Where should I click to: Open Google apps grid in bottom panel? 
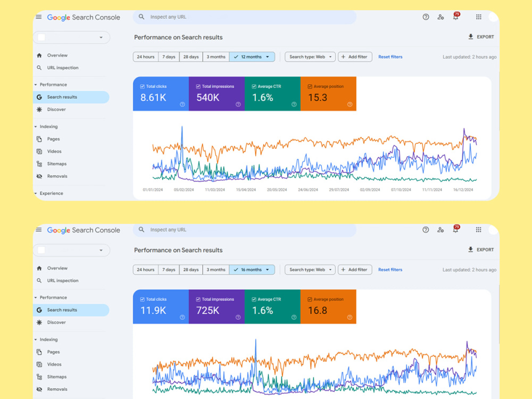click(478, 230)
